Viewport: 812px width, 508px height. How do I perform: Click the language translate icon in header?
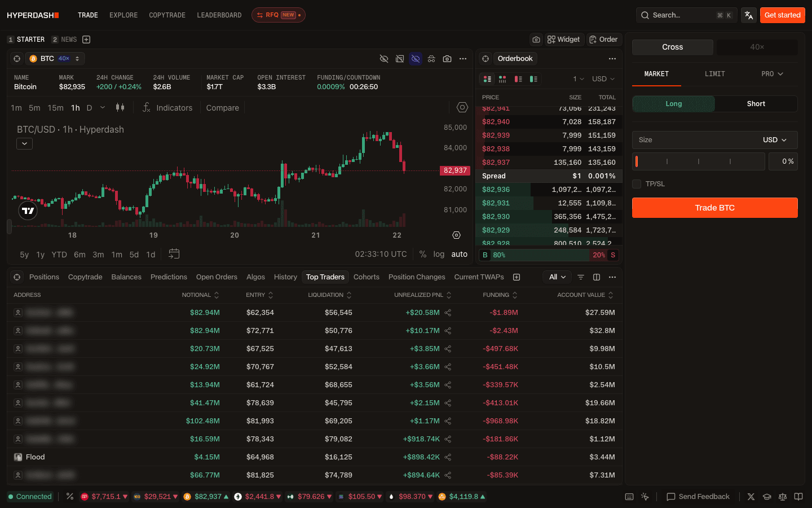click(x=749, y=15)
